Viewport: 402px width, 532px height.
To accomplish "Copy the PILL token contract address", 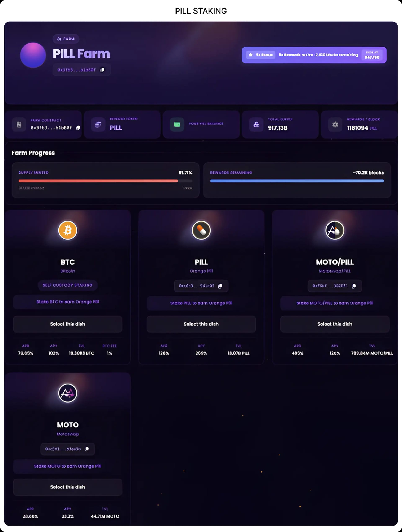I will pos(220,286).
